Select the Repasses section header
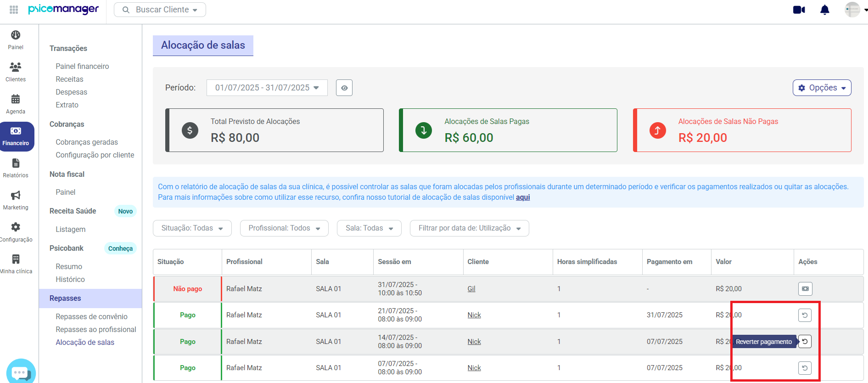The image size is (868, 383). tap(90, 299)
